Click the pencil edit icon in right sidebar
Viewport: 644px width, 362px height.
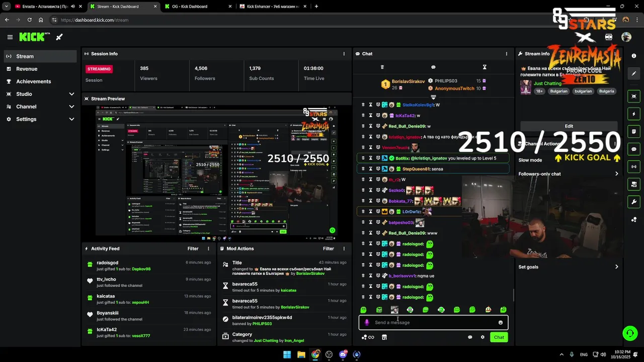(x=634, y=73)
